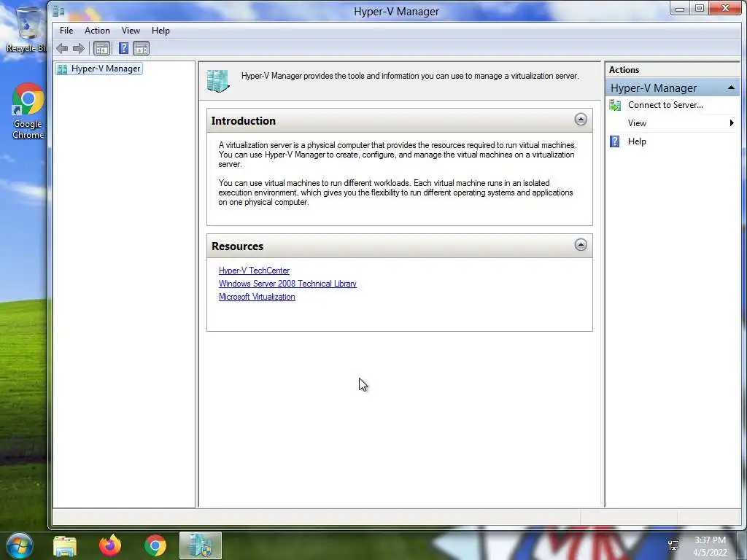Open the Hyper-V TechCenter link
This screenshot has width=747, height=560.
254,271
